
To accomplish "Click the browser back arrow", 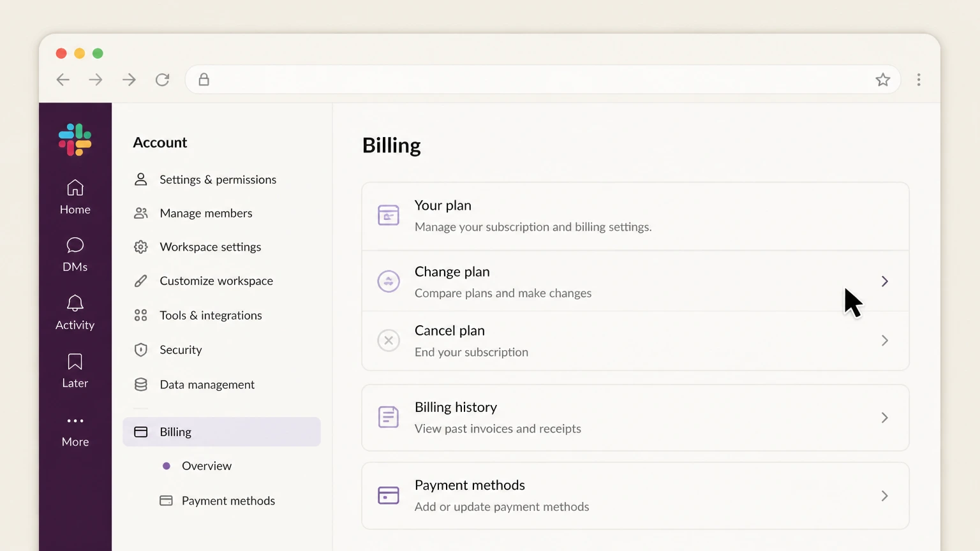I will [x=63, y=80].
